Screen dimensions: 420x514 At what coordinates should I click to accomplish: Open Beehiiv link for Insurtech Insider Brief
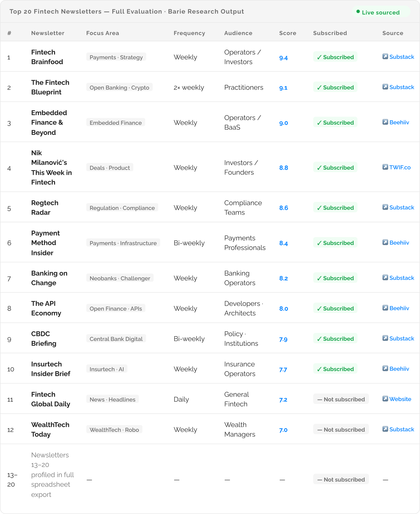pos(399,369)
